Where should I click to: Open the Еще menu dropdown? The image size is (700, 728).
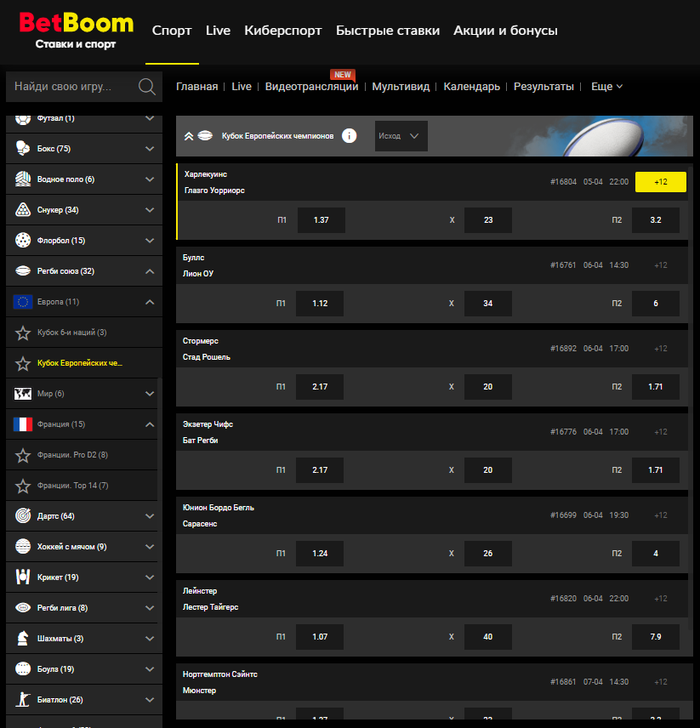pyautogui.click(x=606, y=87)
